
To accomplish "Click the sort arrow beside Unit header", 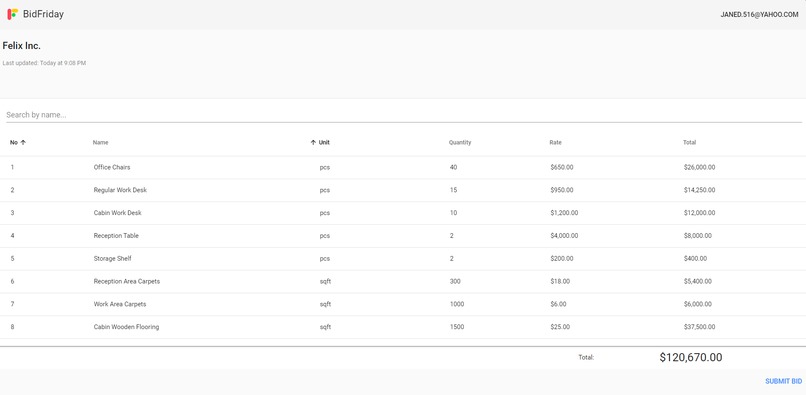I will pyautogui.click(x=313, y=142).
